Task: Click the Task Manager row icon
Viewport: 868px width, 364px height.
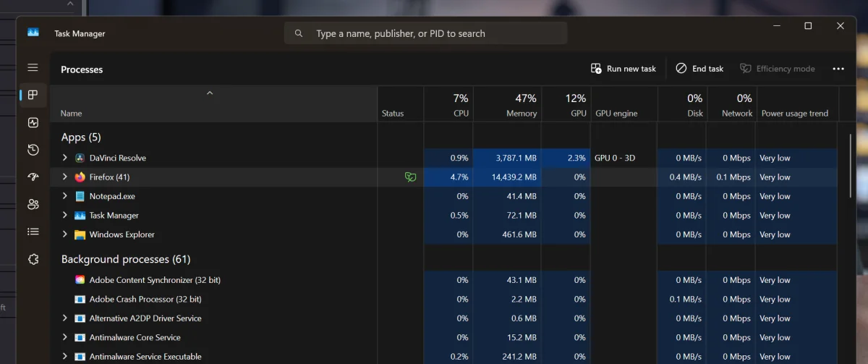Action: pos(80,215)
